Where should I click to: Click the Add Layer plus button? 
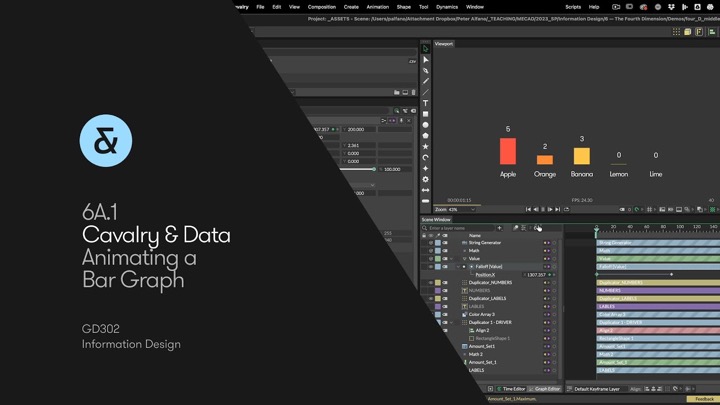[500, 228]
